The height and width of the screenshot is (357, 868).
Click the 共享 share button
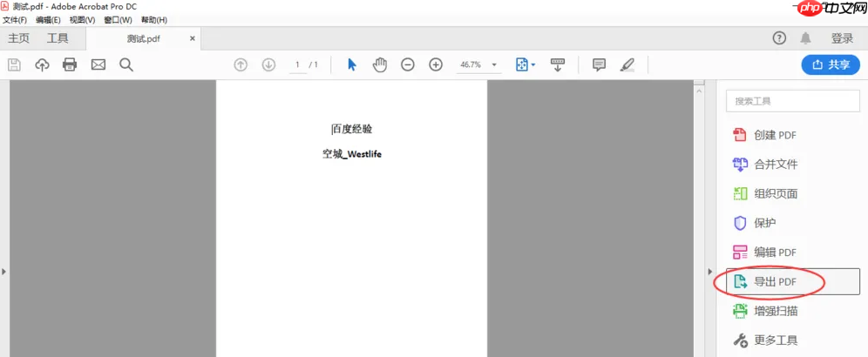[x=831, y=64]
